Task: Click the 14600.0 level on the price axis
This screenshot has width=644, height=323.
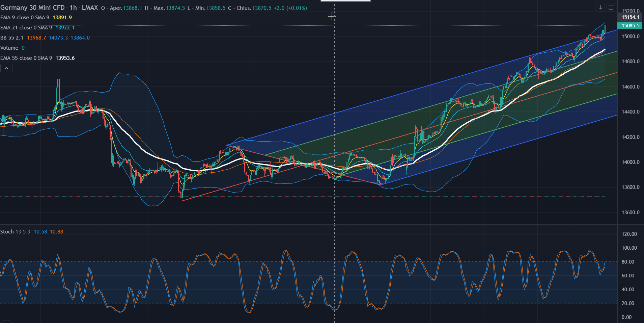Action: tap(631, 87)
